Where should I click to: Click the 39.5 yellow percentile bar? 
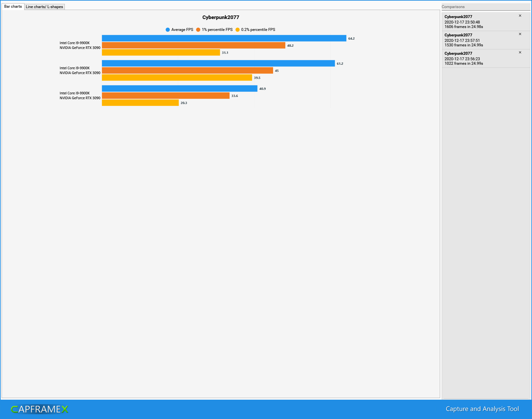(x=177, y=78)
